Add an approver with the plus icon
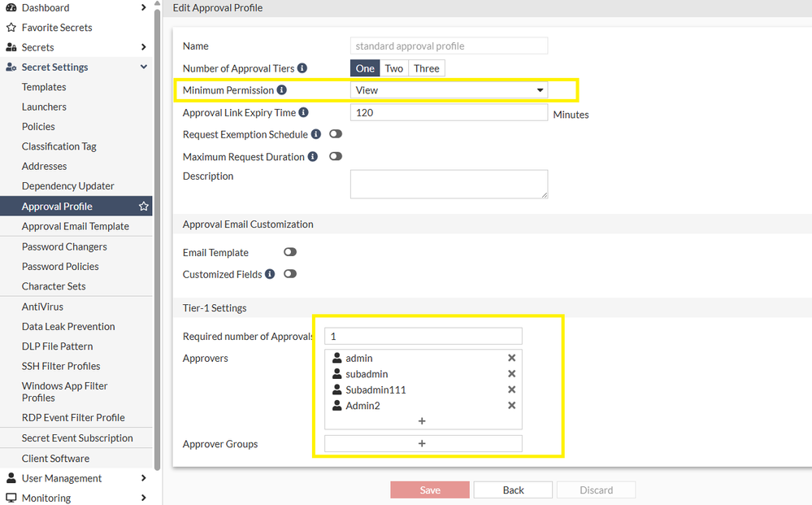Viewport: 812px width, 505px height. pyautogui.click(x=422, y=421)
